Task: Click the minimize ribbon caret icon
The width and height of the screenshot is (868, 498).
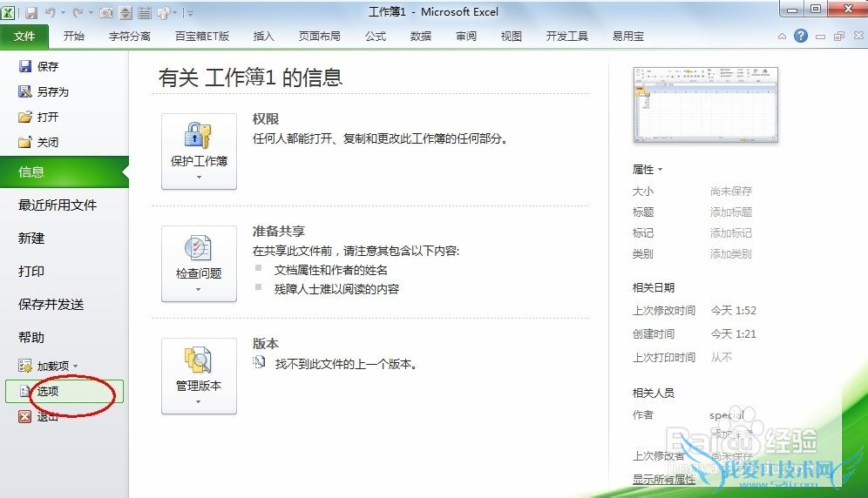Action: click(782, 37)
